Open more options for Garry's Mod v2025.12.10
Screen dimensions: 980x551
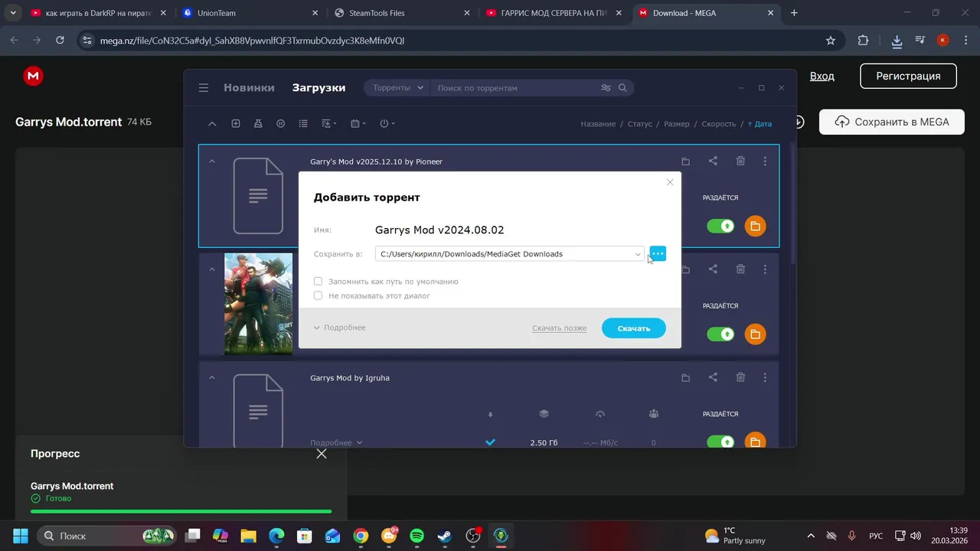pyautogui.click(x=765, y=161)
